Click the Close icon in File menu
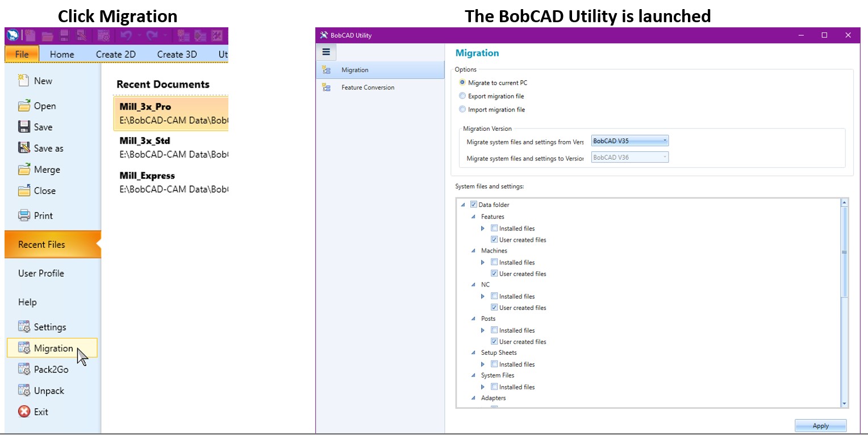The image size is (868, 435). pos(24,190)
